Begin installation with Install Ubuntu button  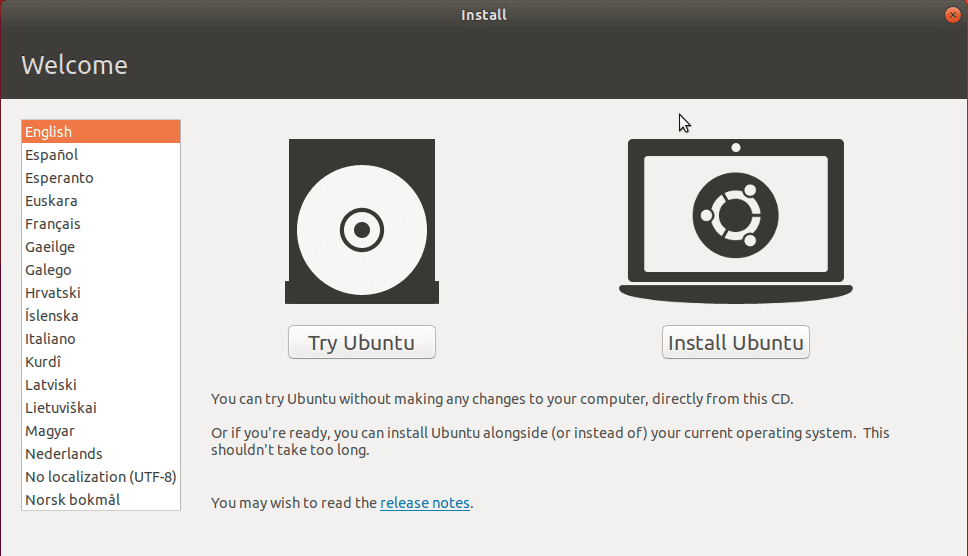click(x=736, y=342)
